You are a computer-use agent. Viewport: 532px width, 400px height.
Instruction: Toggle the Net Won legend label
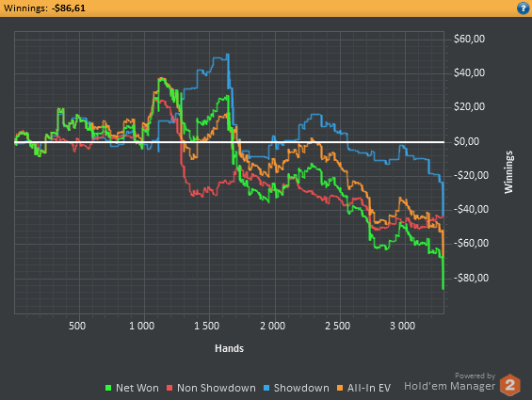(137, 388)
